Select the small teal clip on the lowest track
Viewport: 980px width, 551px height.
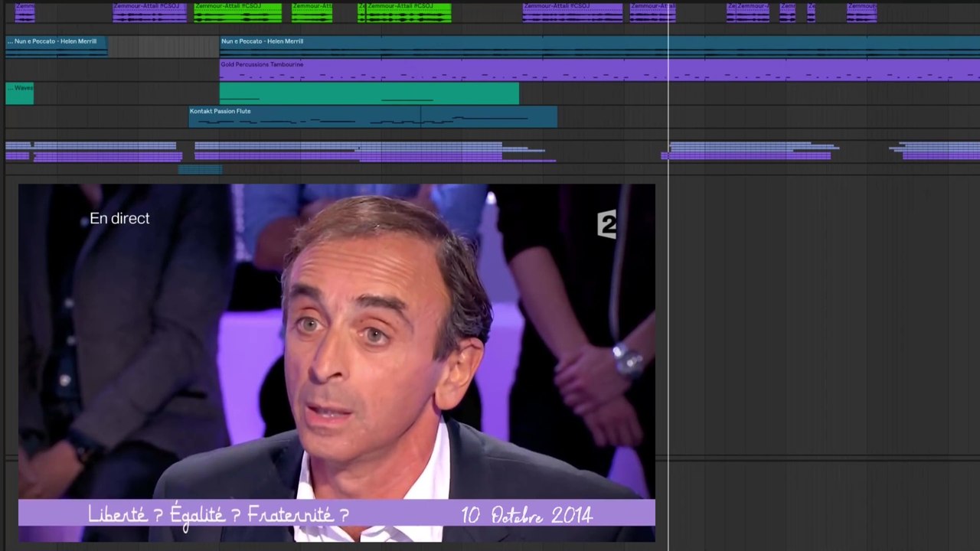201,169
